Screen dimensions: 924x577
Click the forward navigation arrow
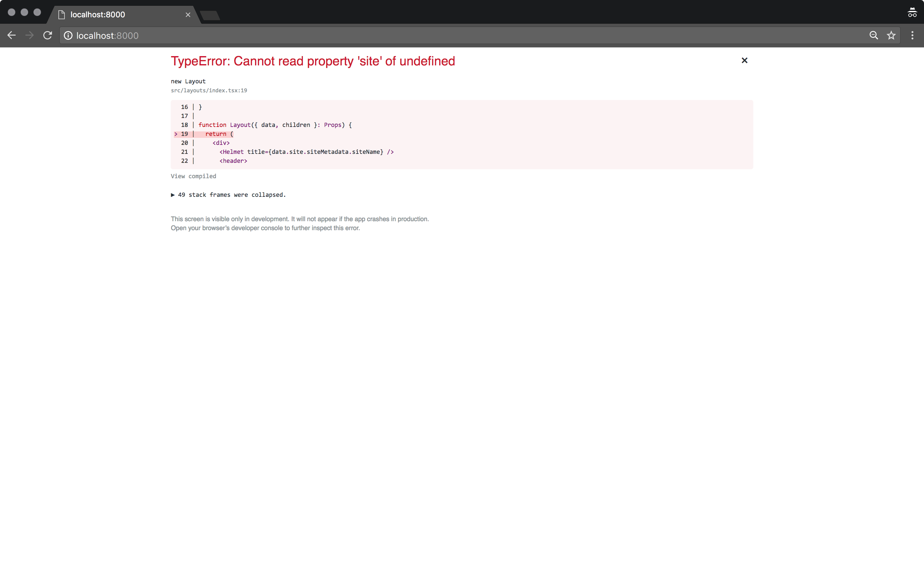tap(29, 35)
